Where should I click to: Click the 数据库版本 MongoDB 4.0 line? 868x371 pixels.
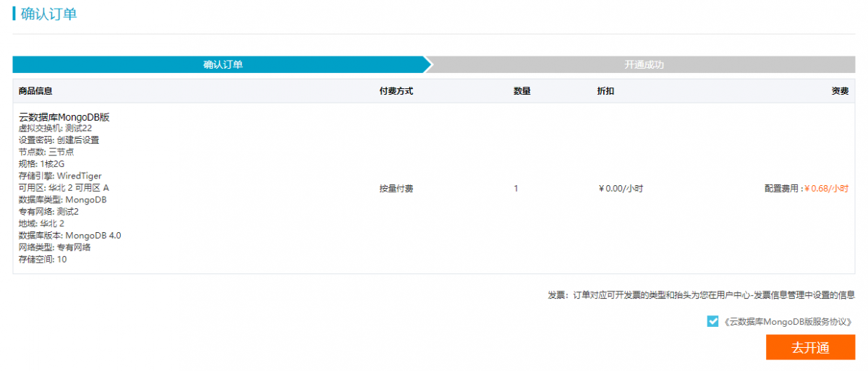pyautogui.click(x=69, y=235)
